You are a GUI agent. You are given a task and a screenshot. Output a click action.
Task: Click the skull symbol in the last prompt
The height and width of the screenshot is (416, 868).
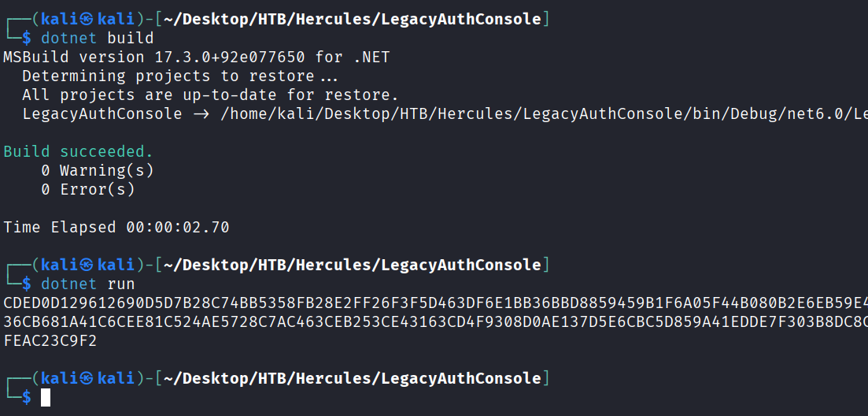tap(89, 379)
